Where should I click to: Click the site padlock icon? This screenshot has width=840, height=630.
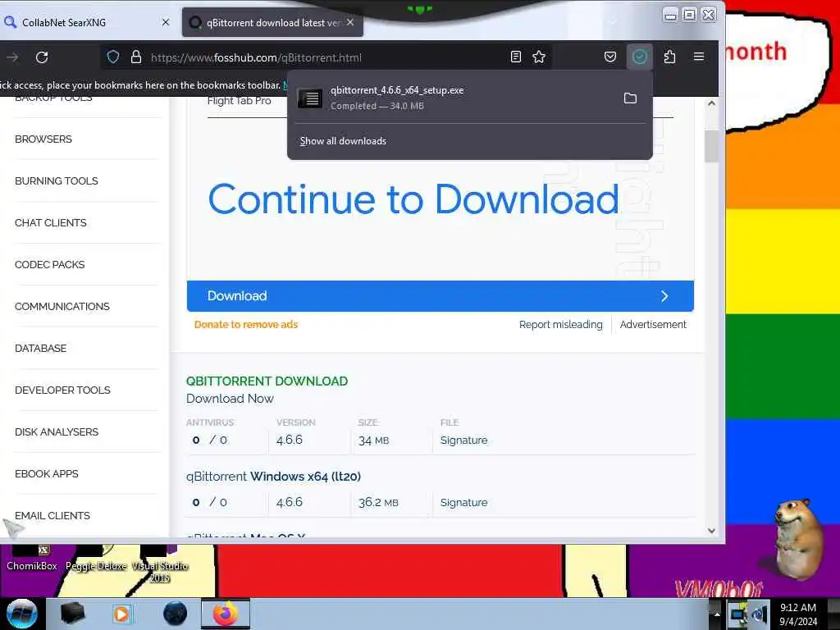point(136,57)
